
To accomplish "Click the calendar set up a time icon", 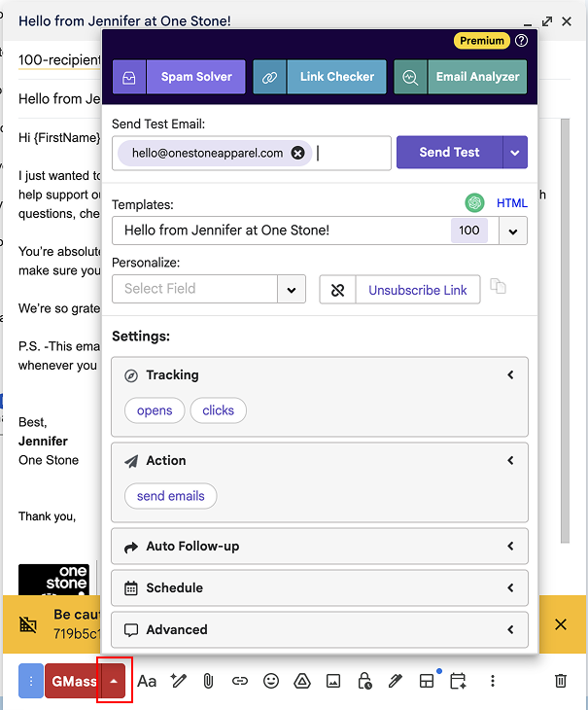I will click(458, 681).
